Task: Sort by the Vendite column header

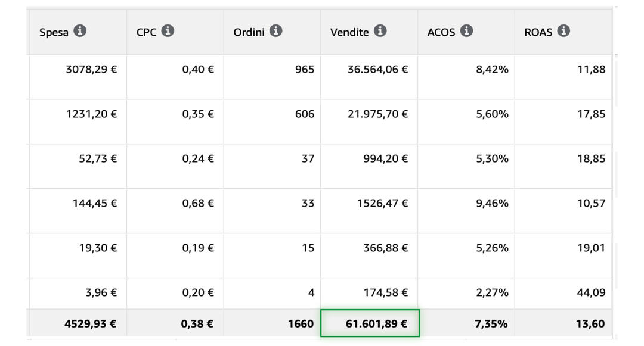Action: tap(349, 32)
